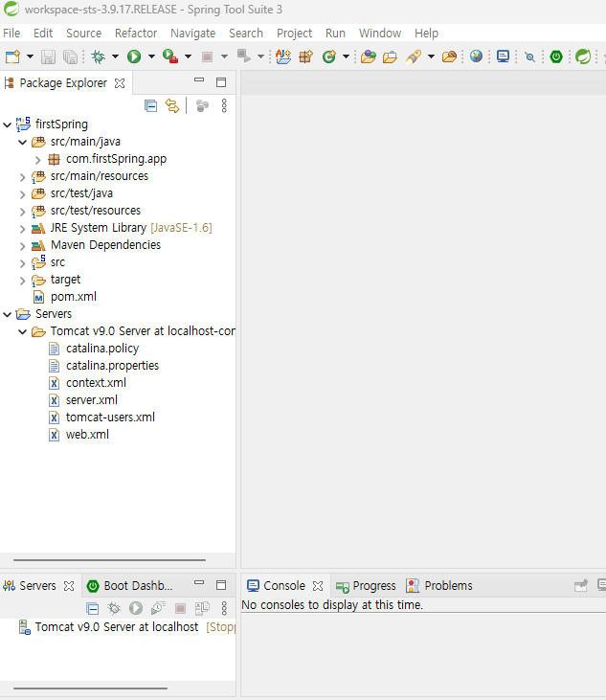Toggle Link with Editor in Package Explorer
This screenshot has height=700, width=606.
[x=172, y=105]
